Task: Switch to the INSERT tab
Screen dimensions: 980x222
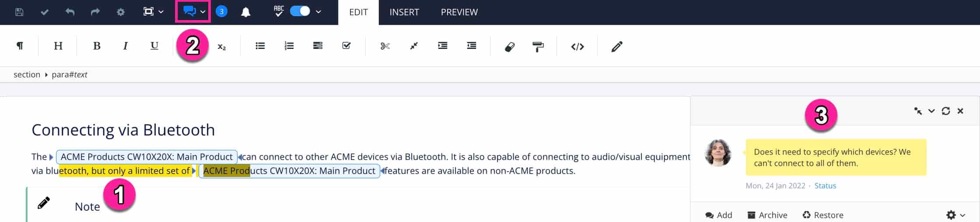Action: [x=404, y=12]
